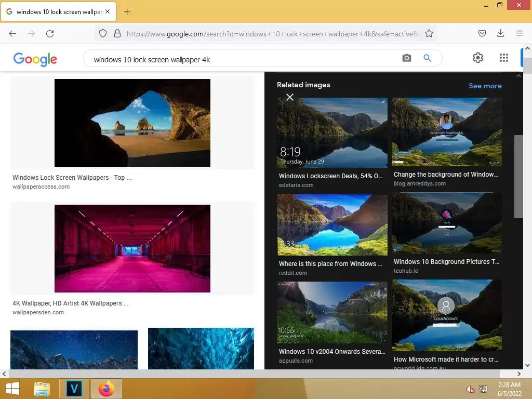This screenshot has height=399, width=532.
Task: Open the cave beach wallpaper image
Action: point(132,123)
